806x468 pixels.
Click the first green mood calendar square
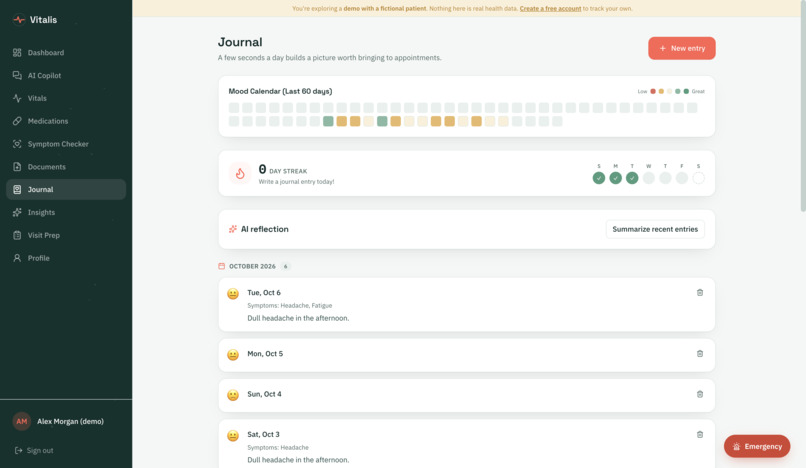328,121
